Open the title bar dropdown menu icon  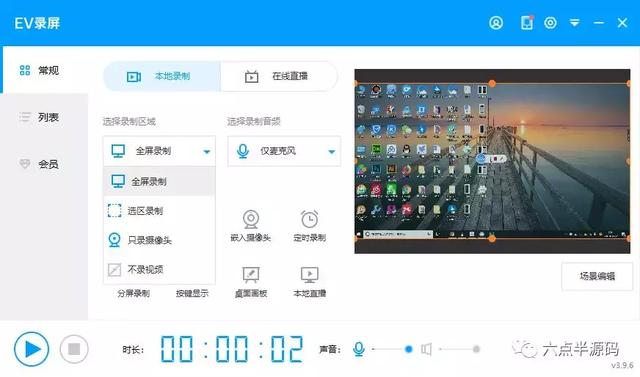[x=575, y=23]
